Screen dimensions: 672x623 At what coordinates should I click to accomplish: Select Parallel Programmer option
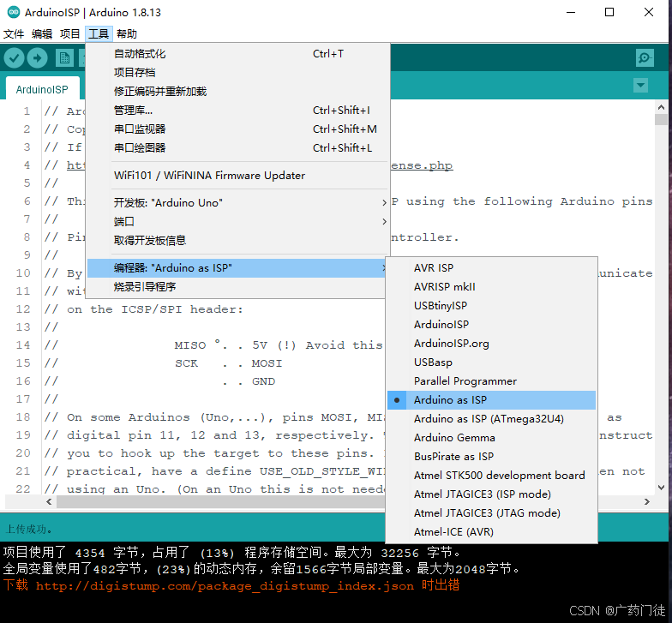(x=492, y=380)
